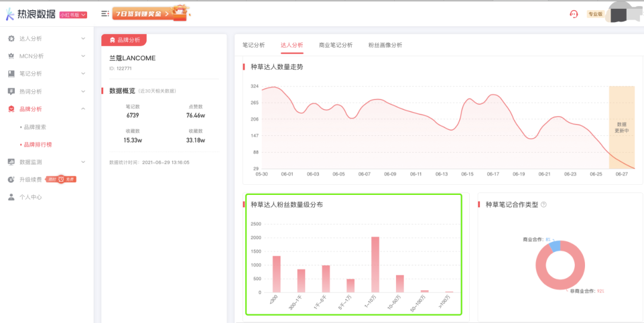Click the MCN分析 sidebar icon
This screenshot has width=644, height=323.
pyautogui.click(x=11, y=56)
